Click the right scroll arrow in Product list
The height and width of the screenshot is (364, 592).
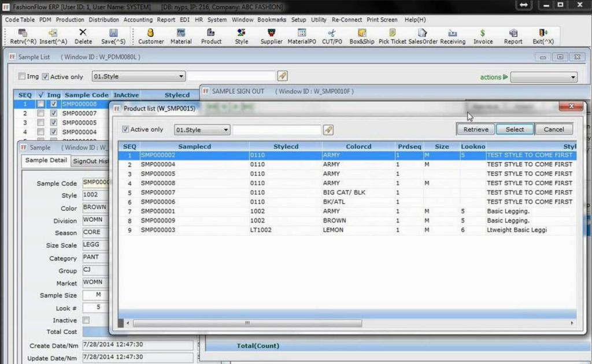click(572, 323)
